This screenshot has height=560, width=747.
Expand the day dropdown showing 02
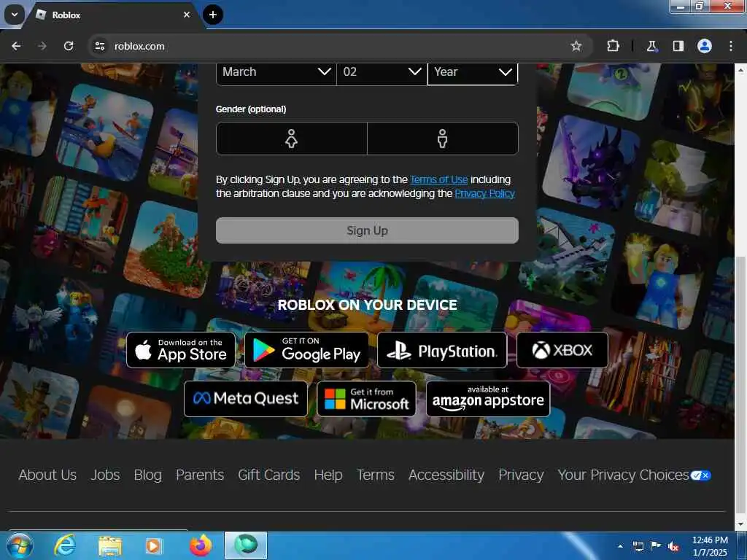tap(382, 72)
